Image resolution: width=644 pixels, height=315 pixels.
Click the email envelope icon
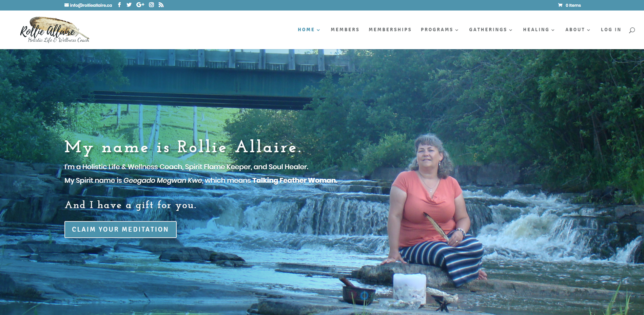pyautogui.click(x=66, y=5)
